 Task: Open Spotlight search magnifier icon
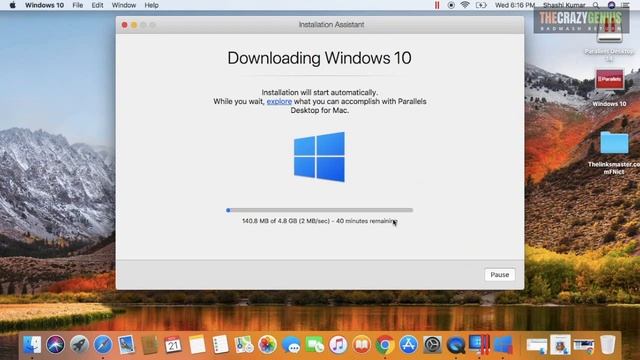pos(596,5)
